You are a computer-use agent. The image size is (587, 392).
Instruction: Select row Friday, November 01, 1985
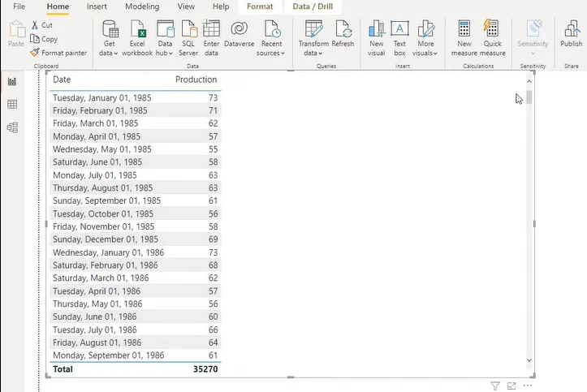135,226
